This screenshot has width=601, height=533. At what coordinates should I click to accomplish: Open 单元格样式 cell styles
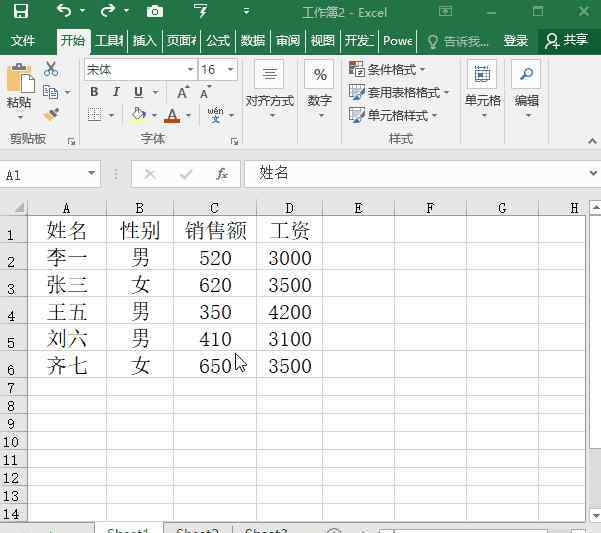[393, 115]
